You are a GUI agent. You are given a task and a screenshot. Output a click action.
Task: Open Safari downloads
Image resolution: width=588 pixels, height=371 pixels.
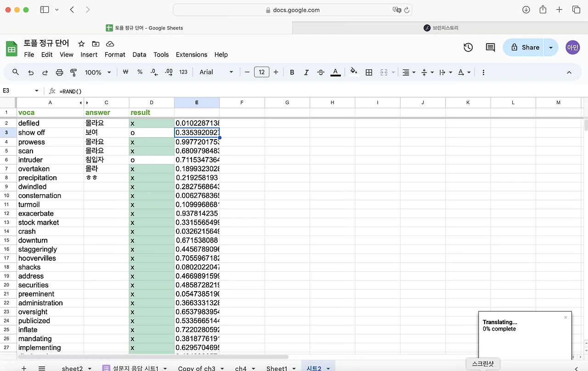click(x=526, y=10)
